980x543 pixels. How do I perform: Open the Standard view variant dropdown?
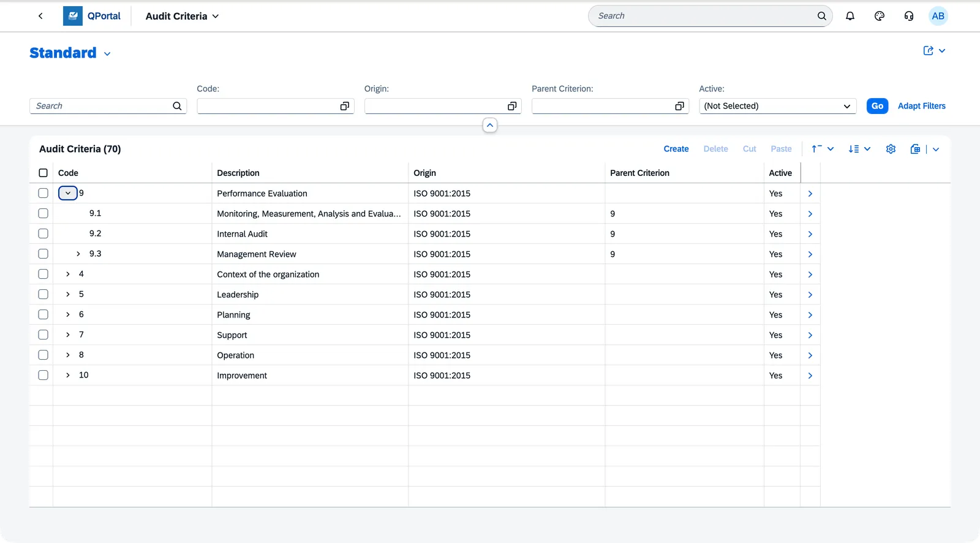coord(107,54)
